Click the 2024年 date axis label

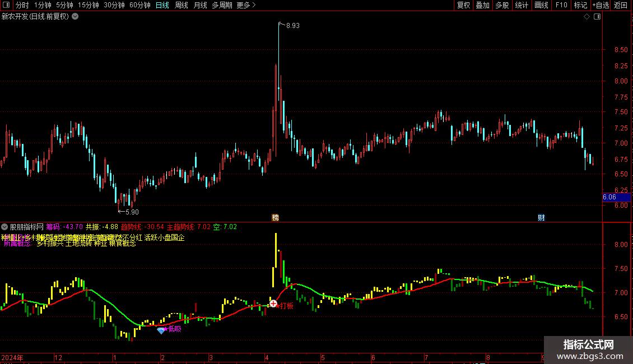tap(12, 357)
